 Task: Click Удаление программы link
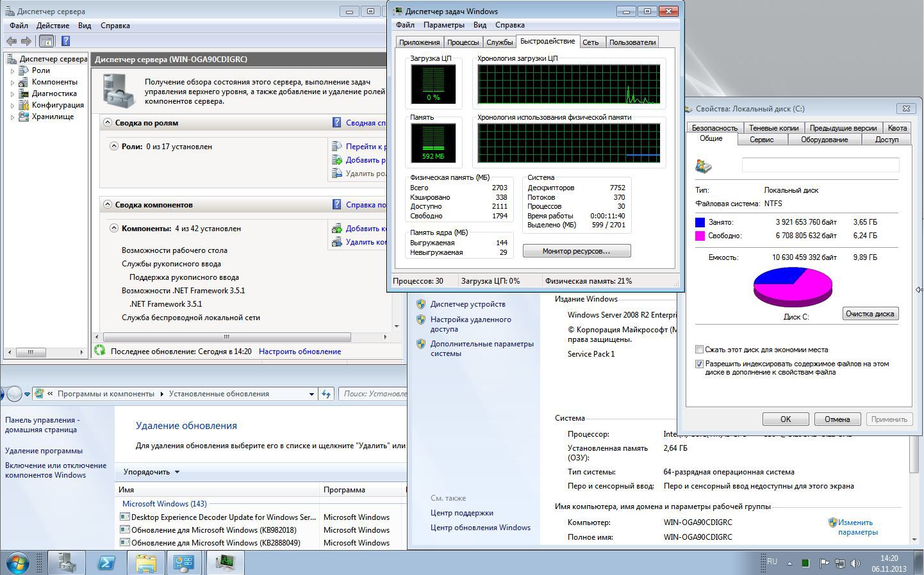tap(44, 451)
